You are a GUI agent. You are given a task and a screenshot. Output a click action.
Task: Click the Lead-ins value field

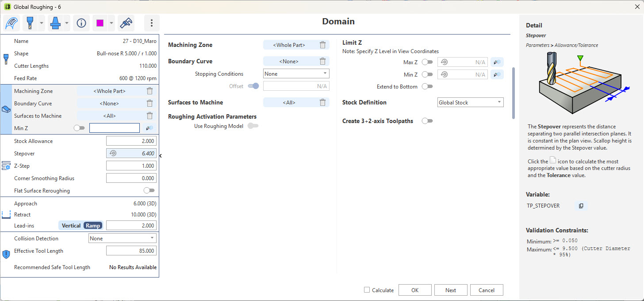tap(131, 226)
